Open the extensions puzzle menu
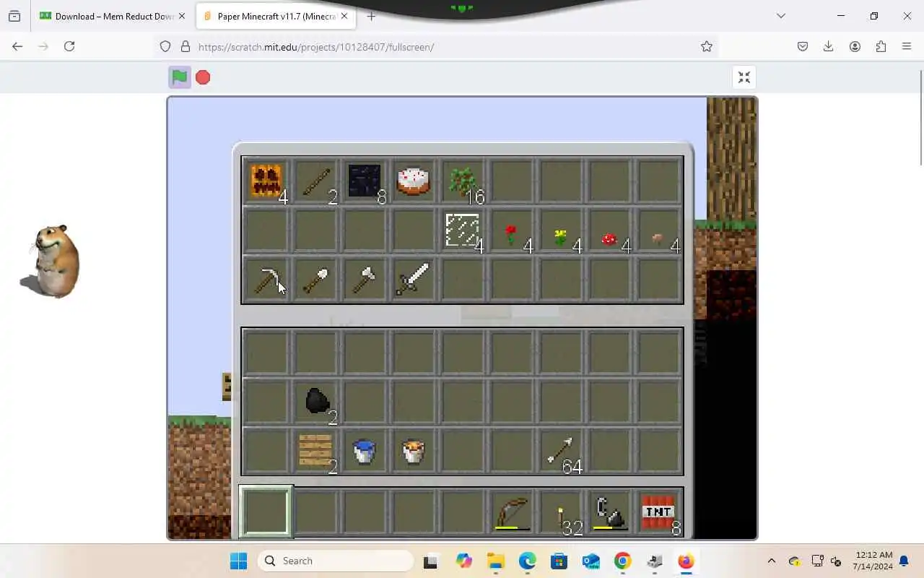Image resolution: width=924 pixels, height=578 pixels. tap(881, 46)
